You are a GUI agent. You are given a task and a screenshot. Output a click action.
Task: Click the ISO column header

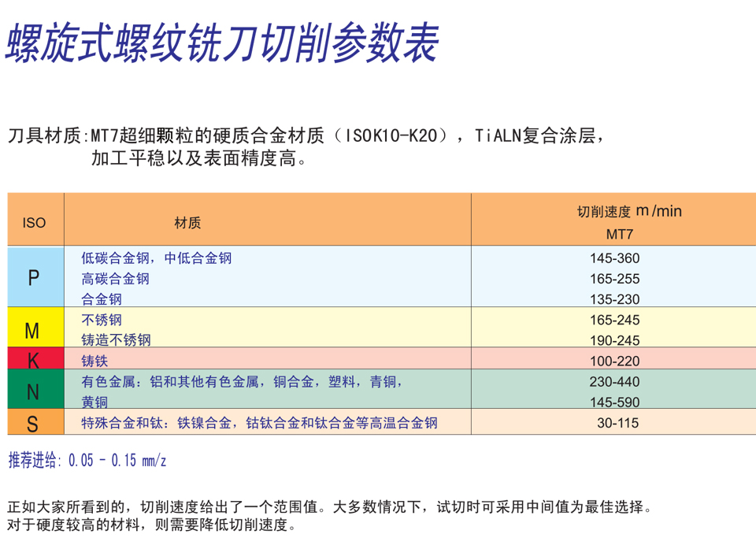34,223
